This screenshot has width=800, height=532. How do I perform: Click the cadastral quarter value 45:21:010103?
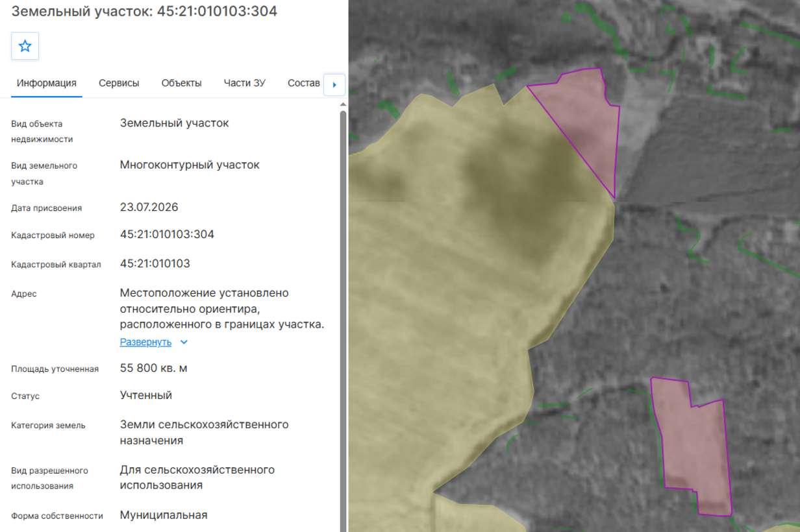tap(155, 263)
